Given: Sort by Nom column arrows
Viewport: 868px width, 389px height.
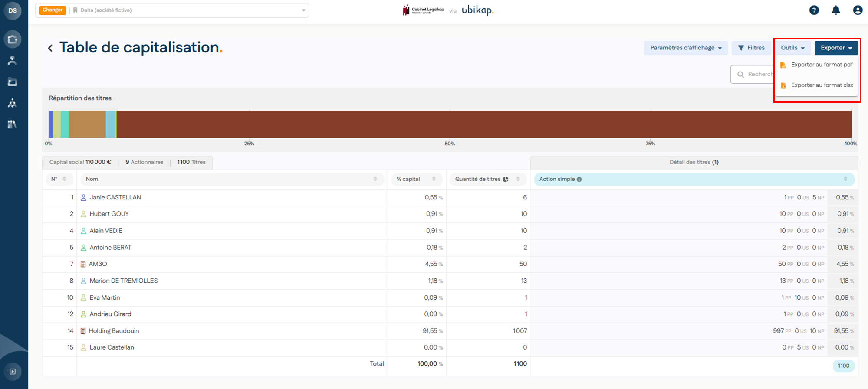Looking at the screenshot, I should 375,179.
